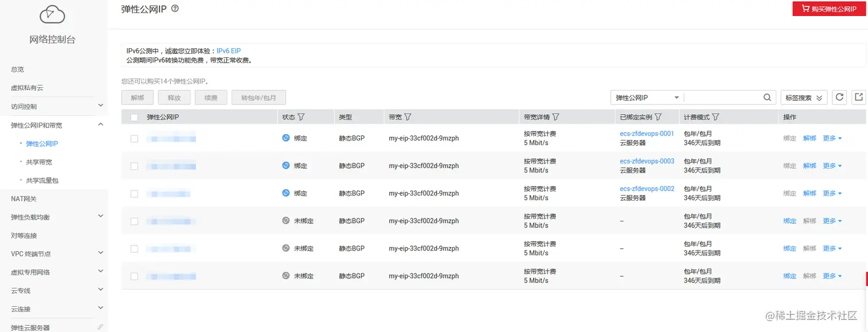Open 虚拟私有云 in the sidebar
Screen dimensions: 868x332
tap(27, 88)
